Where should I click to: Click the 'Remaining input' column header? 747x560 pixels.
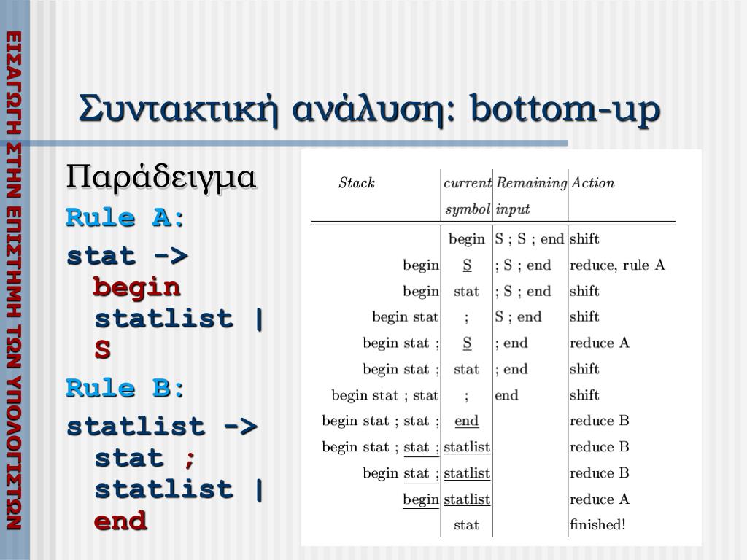coord(531,195)
